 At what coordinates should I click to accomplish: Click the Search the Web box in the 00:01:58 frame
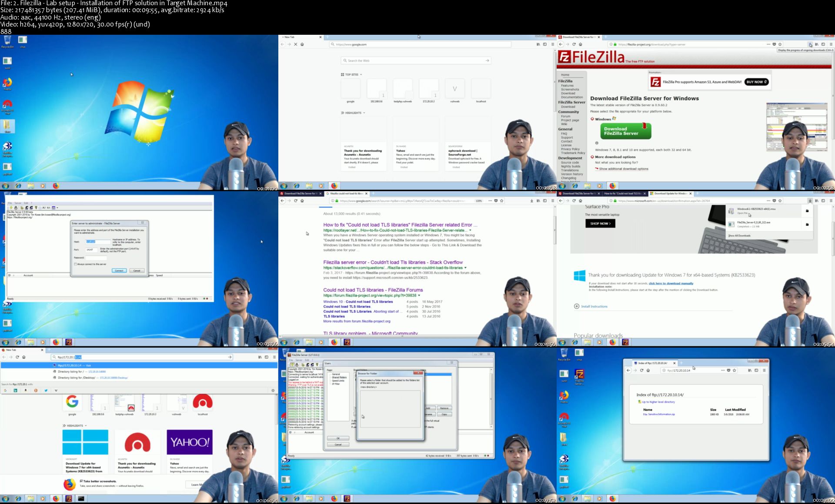(416, 61)
